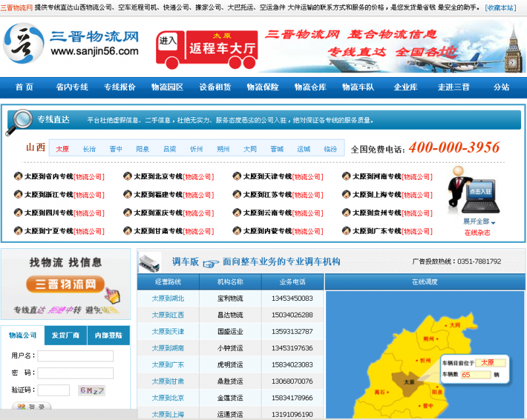Click the magnifying glass icon beside 专线直达
Viewport: 527px width, 420px height.
pyautogui.click(x=22, y=120)
